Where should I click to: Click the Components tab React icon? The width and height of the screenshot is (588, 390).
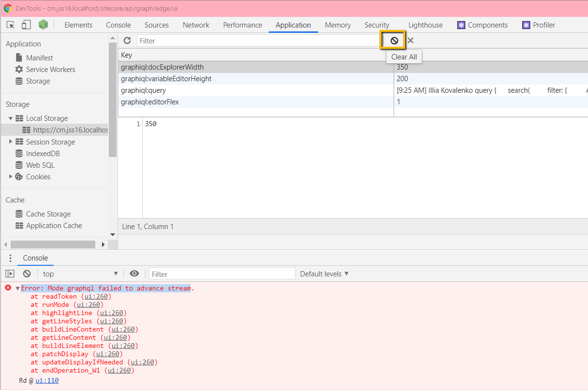pos(461,25)
